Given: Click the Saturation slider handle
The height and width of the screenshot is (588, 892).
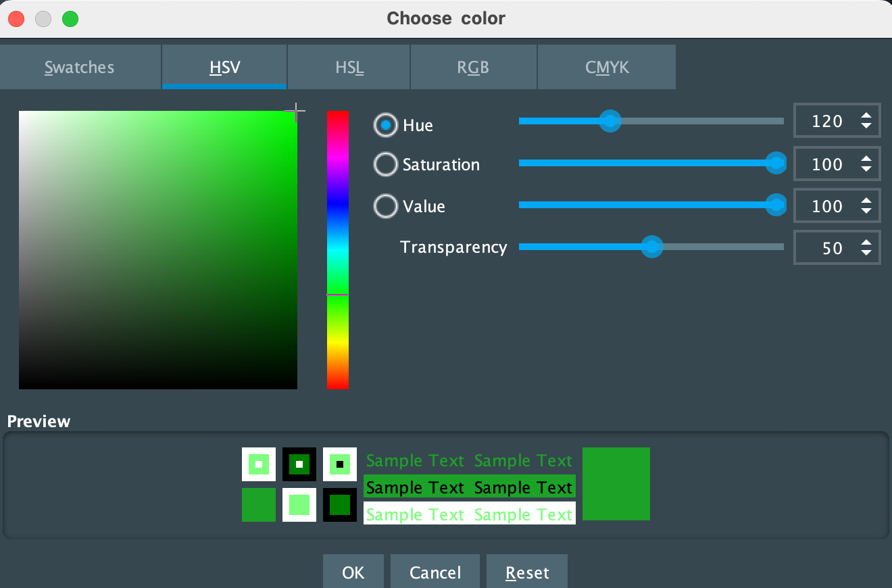Looking at the screenshot, I should tap(776, 163).
